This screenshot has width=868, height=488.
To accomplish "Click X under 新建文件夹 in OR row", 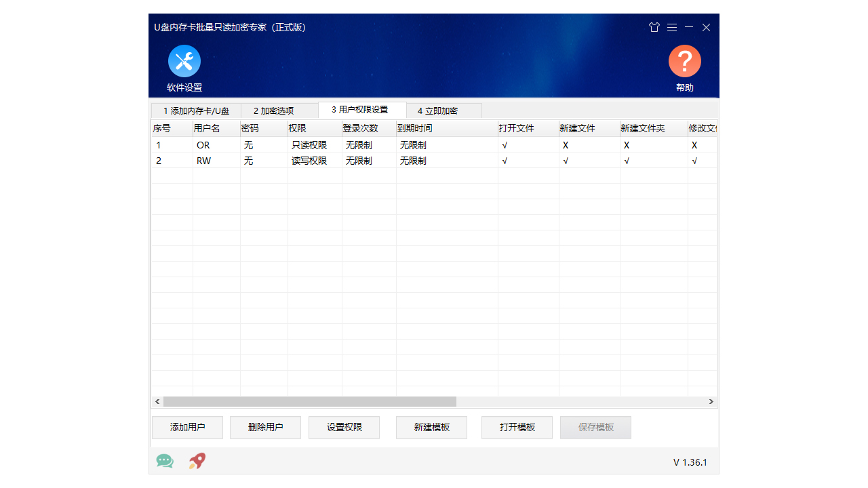I will (x=654, y=145).
